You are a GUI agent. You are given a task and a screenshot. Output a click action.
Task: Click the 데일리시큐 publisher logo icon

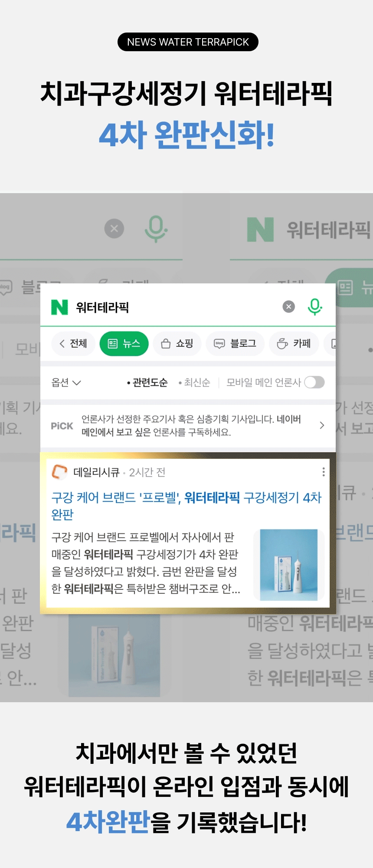[59, 472]
